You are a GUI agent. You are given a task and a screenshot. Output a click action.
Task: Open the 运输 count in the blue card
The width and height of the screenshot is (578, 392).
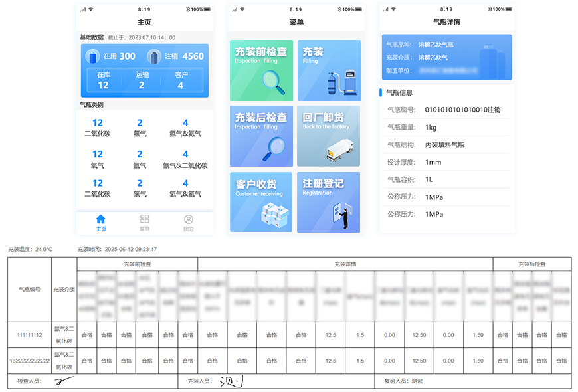tap(142, 80)
